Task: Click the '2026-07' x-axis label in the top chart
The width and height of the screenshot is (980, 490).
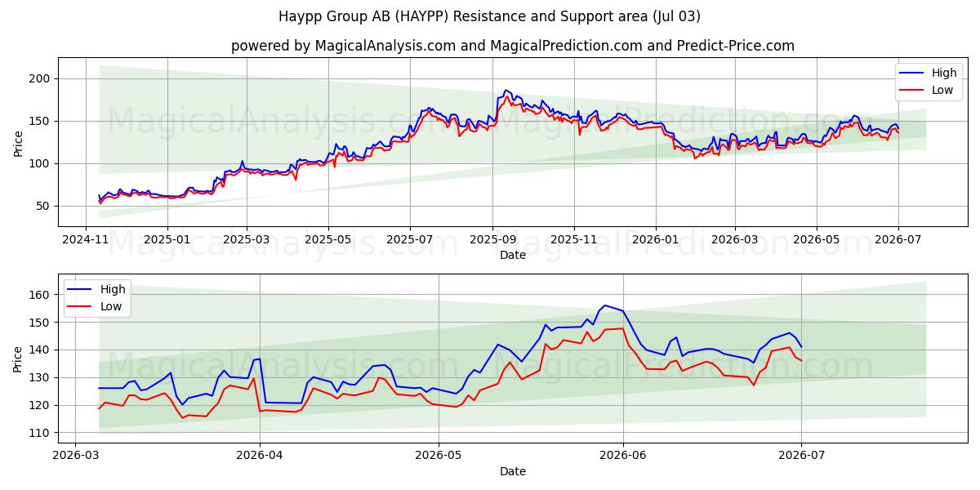Action: 897,240
